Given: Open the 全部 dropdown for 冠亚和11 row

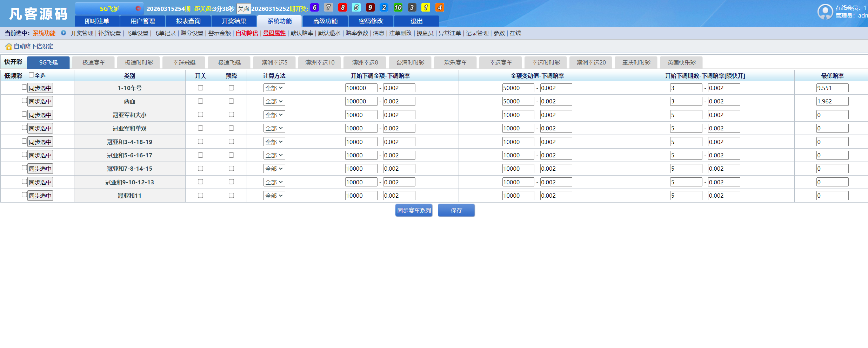Looking at the screenshot, I should coord(274,195).
